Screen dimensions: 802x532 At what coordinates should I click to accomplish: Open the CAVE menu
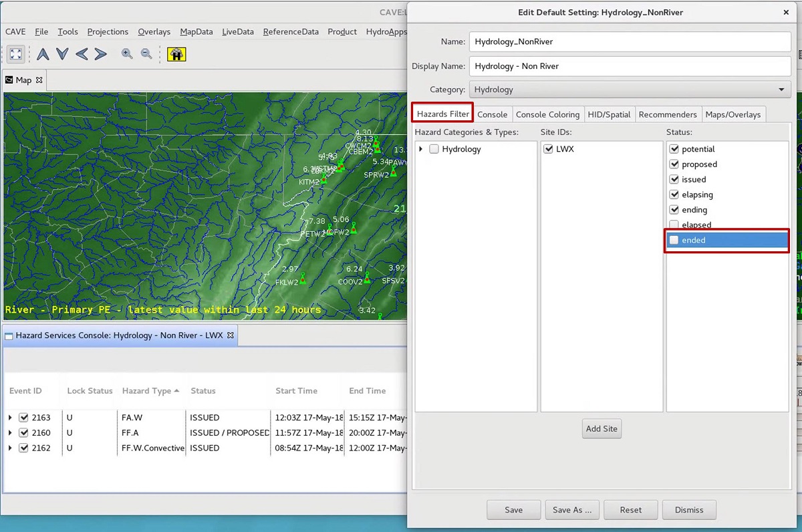(16, 31)
